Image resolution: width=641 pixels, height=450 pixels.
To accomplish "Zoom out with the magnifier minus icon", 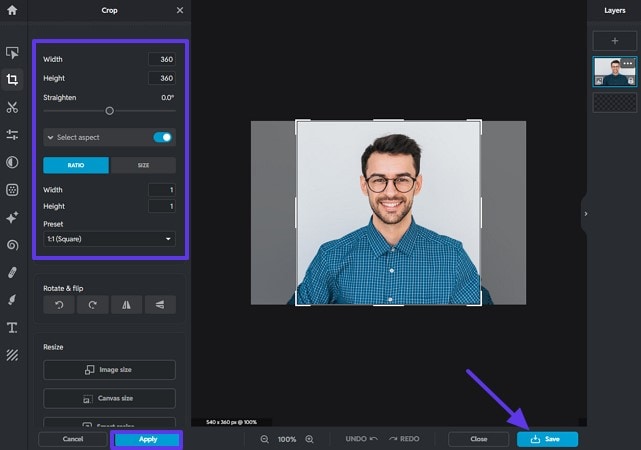I will click(264, 439).
